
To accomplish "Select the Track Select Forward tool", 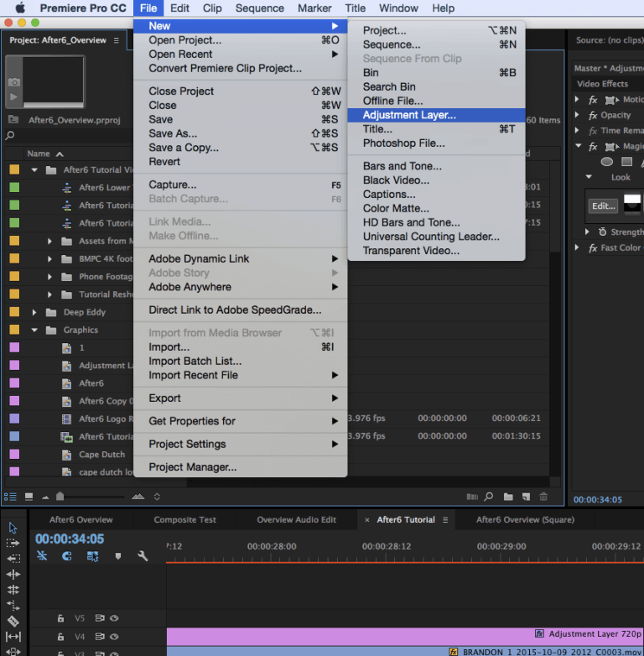I will [x=13, y=543].
